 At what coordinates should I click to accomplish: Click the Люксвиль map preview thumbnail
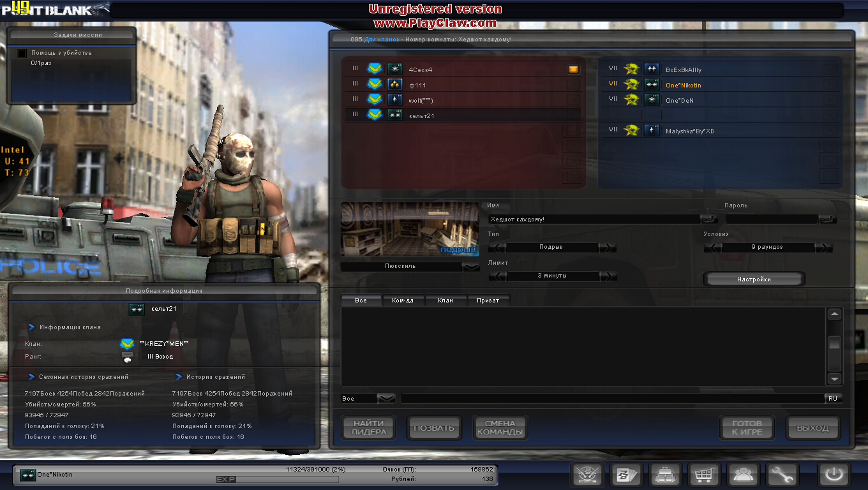pyautogui.click(x=410, y=230)
